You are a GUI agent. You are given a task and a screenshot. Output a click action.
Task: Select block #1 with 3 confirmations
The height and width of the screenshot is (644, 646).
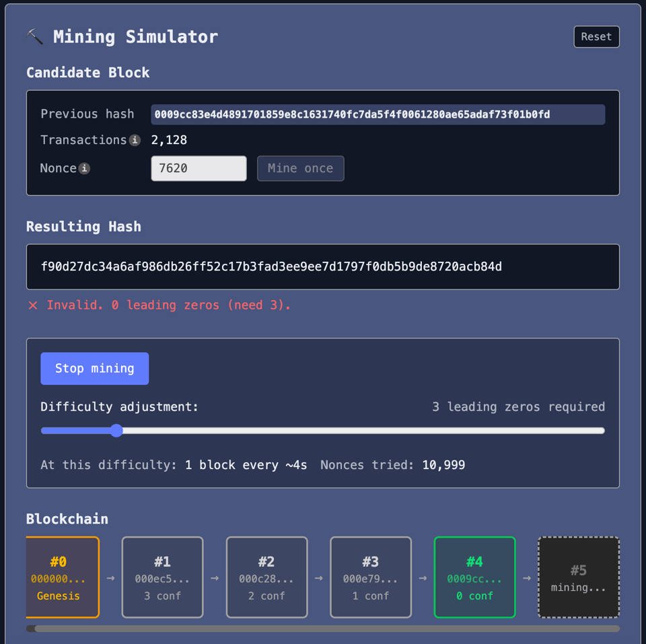tap(162, 577)
